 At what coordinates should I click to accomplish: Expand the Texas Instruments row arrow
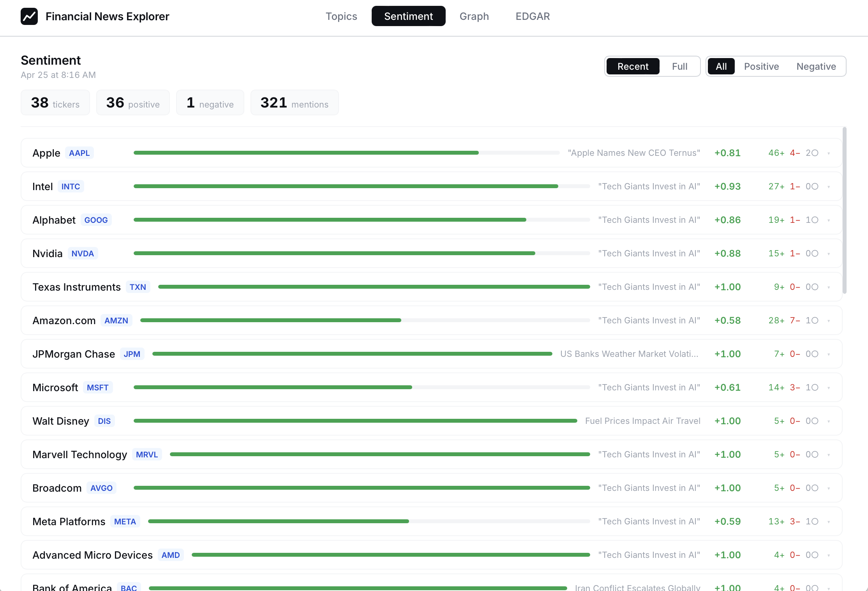[x=829, y=288]
